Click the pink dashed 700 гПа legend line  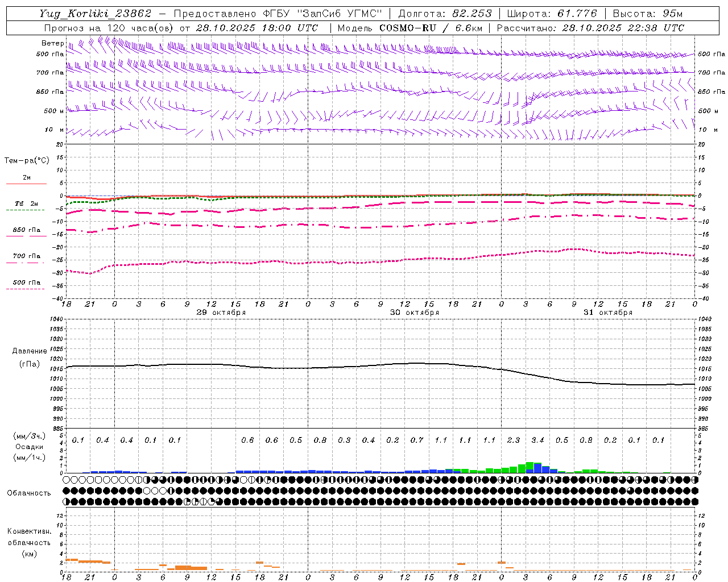tap(26, 263)
